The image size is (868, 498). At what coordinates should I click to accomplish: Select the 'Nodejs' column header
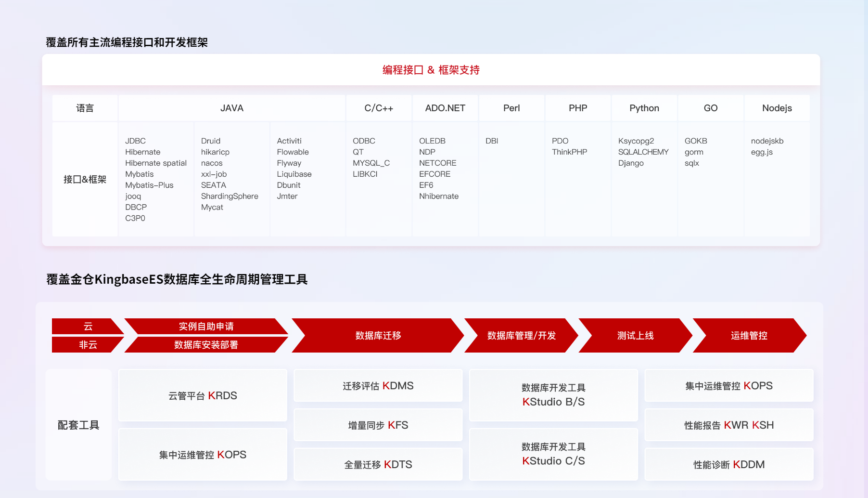click(777, 108)
